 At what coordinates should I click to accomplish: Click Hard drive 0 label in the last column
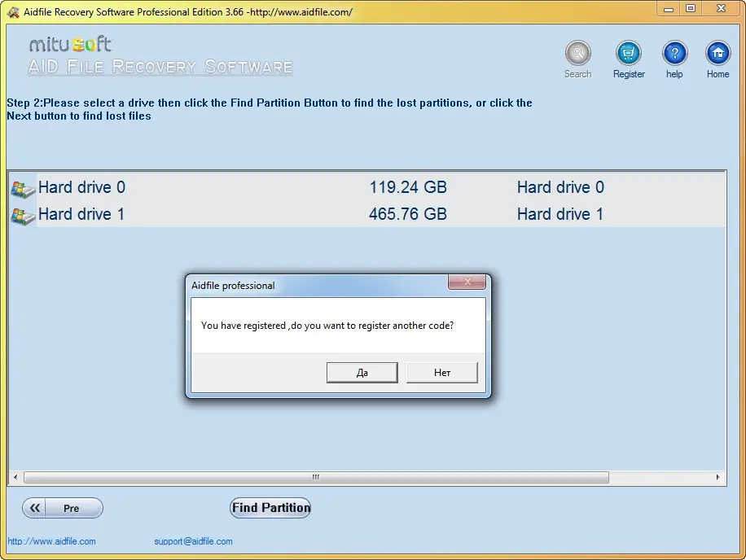[x=560, y=187]
